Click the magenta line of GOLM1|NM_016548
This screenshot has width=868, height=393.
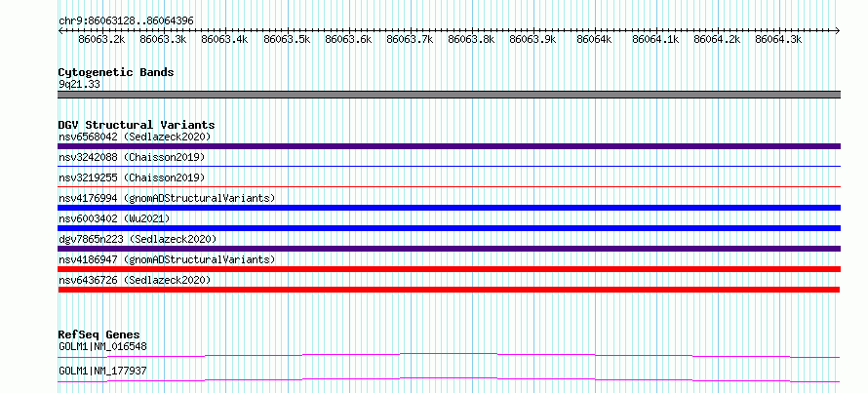pyautogui.click(x=449, y=355)
